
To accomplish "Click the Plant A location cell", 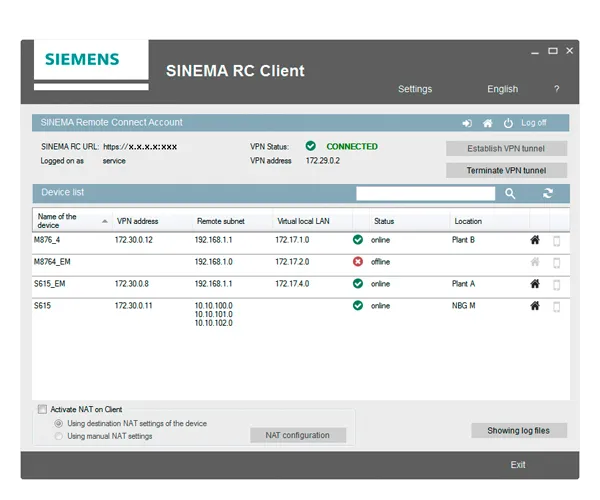I will (463, 283).
